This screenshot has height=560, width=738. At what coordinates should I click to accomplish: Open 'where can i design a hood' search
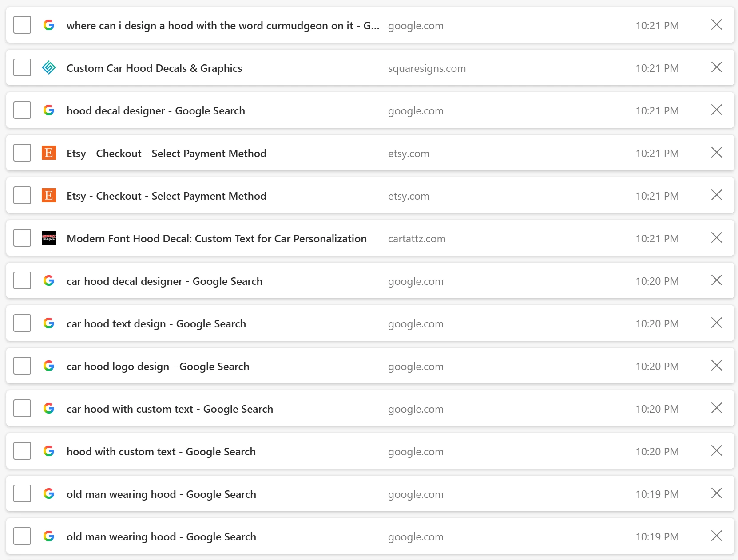[222, 26]
